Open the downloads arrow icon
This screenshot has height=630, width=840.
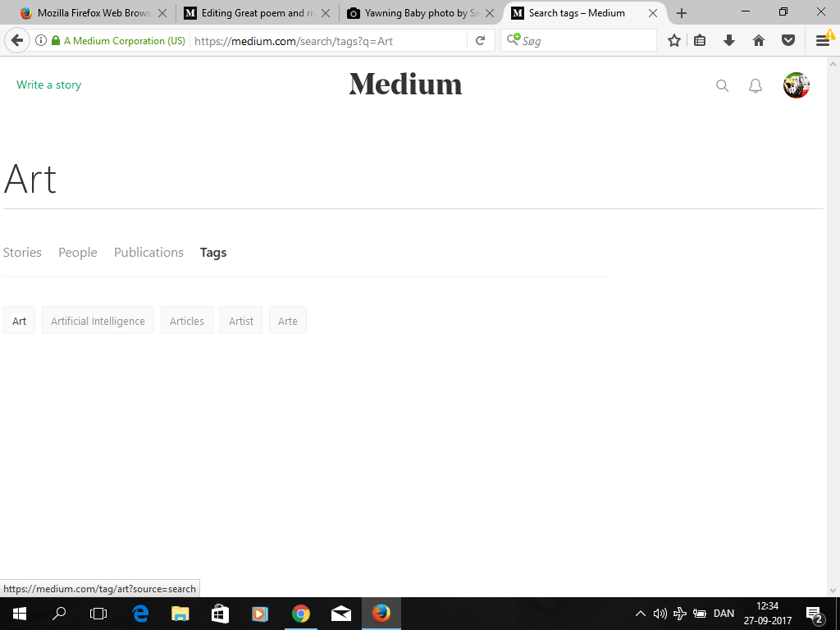[x=729, y=41]
